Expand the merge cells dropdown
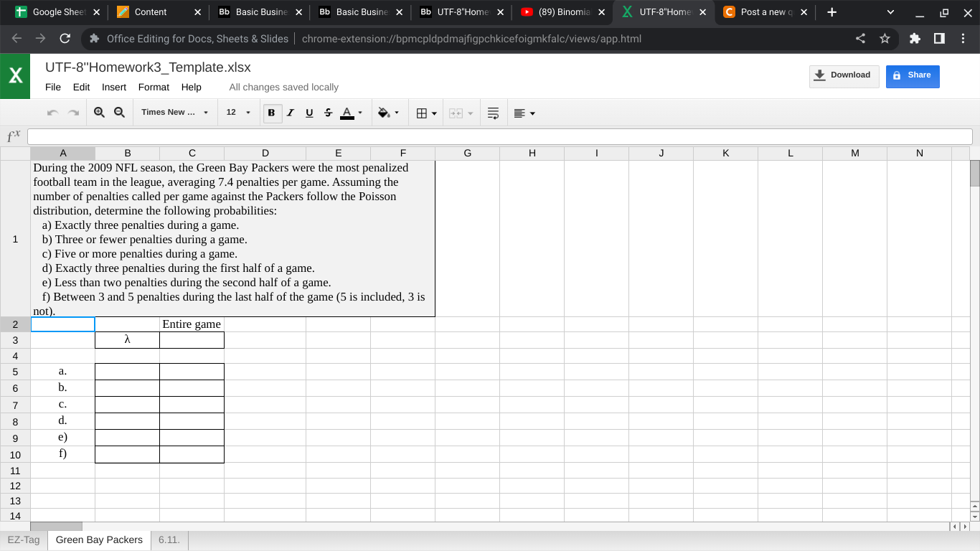Image resolution: width=980 pixels, height=551 pixels. click(471, 113)
